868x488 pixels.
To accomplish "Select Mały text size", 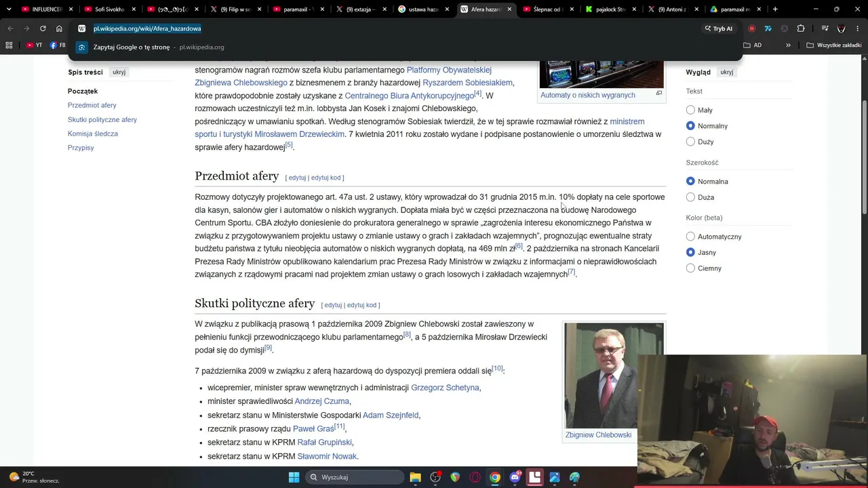I will [690, 110].
